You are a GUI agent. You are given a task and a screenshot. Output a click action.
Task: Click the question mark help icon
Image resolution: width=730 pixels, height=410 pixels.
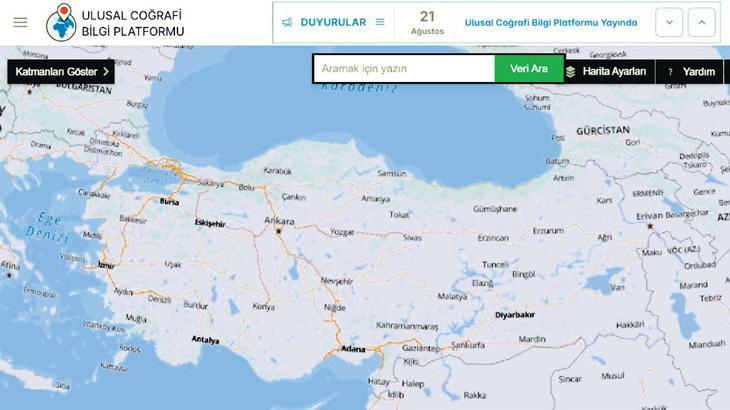(670, 72)
